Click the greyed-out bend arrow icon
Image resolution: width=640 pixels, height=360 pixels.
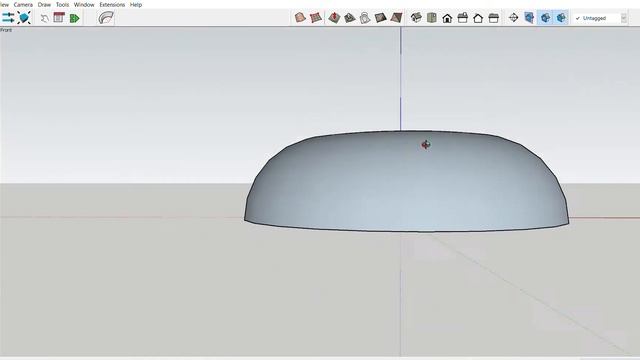[x=44, y=18]
